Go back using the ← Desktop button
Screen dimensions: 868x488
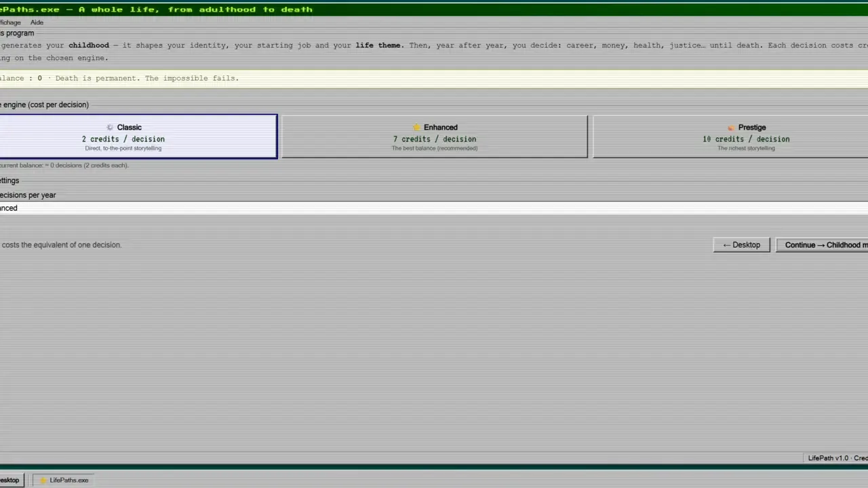point(741,245)
